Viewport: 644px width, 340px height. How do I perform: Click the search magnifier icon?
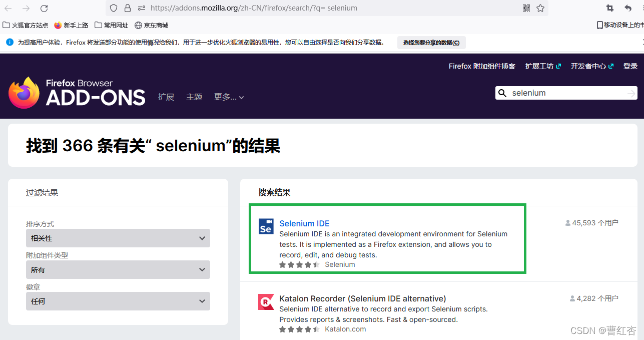(x=502, y=93)
